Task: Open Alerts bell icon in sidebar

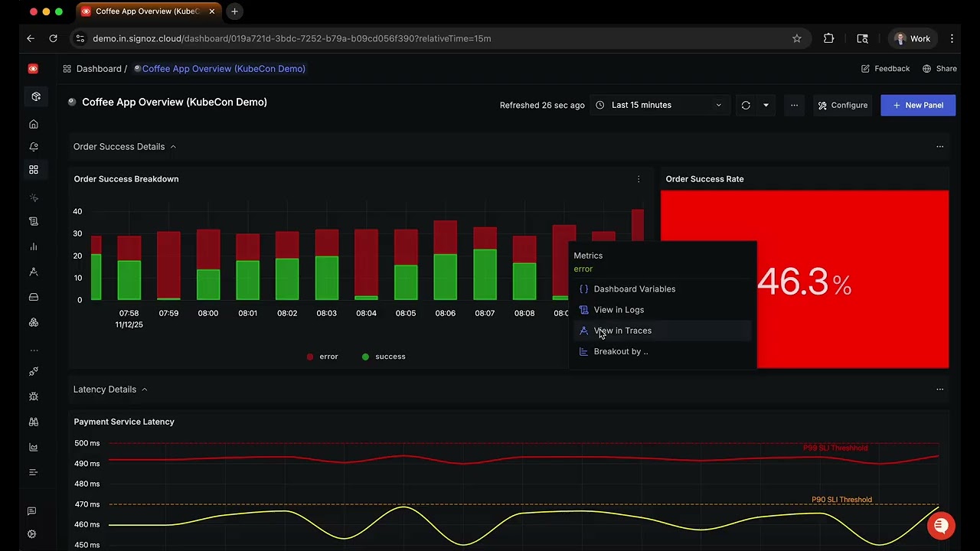Action: (33, 147)
